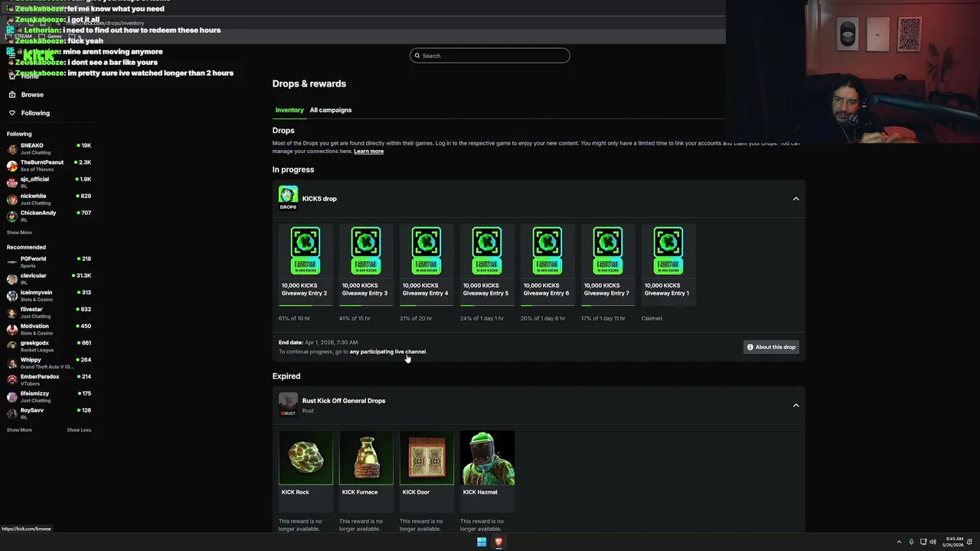The height and width of the screenshot is (551, 980).
Task: Click '61% of 10 hr' text
Action: tap(294, 318)
